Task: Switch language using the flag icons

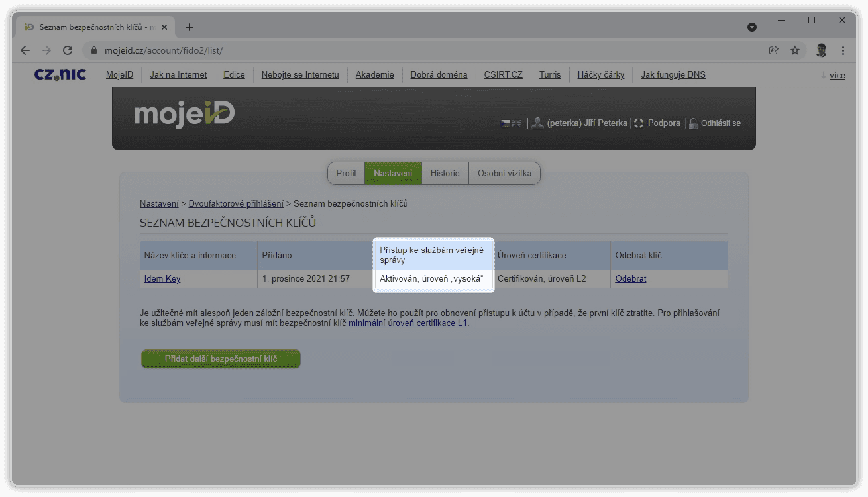Action: point(510,123)
